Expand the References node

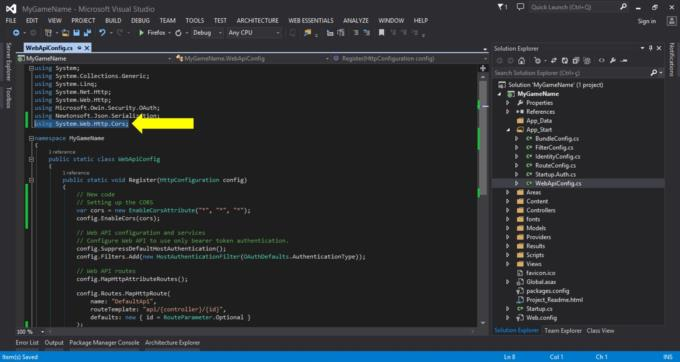pyautogui.click(x=507, y=112)
